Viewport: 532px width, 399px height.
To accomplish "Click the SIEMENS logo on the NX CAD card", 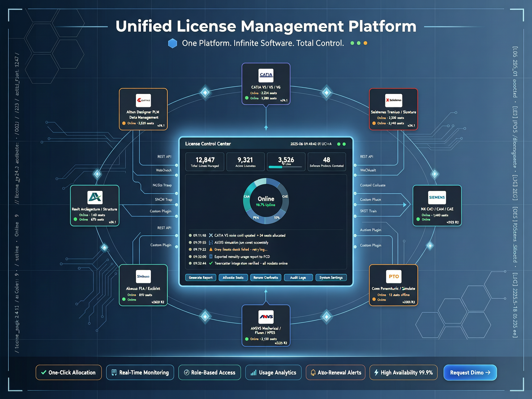I will click(437, 197).
